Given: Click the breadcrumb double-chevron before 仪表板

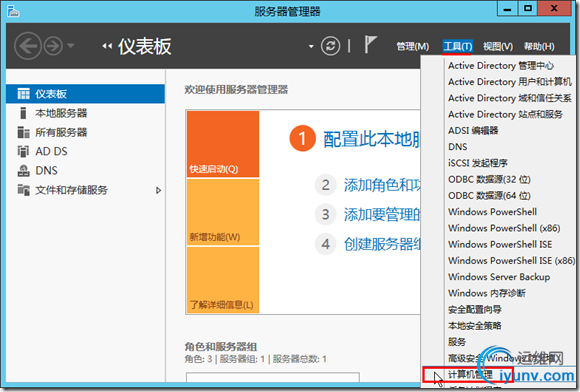Looking at the screenshot, I should 107,46.
